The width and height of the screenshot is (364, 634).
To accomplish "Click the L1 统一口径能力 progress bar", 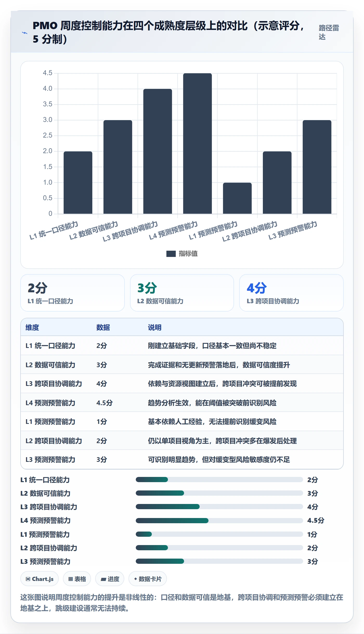I will [219, 480].
